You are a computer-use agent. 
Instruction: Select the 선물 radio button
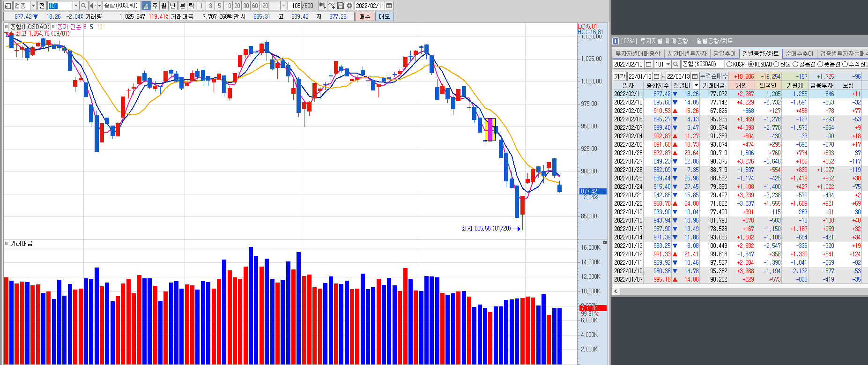pos(776,64)
